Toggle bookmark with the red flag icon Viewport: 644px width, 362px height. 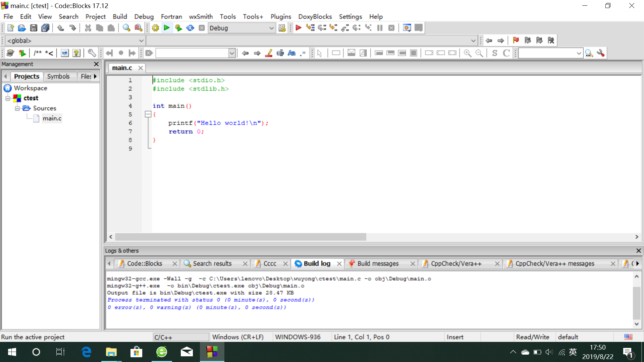(516, 41)
